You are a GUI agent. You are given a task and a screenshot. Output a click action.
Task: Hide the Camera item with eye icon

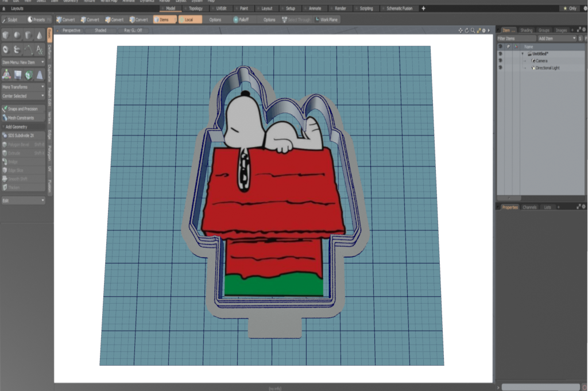coord(500,60)
